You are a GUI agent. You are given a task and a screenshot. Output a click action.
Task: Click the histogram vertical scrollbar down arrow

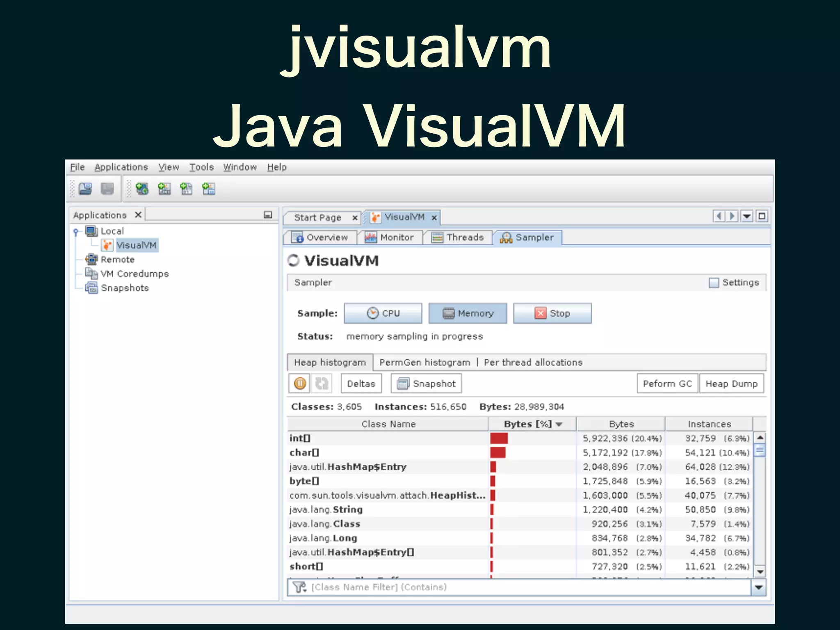coord(760,571)
